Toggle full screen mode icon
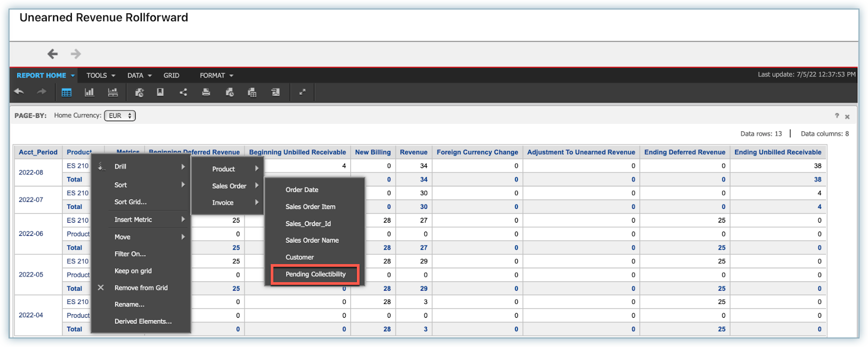The height and width of the screenshot is (347, 868). (302, 92)
